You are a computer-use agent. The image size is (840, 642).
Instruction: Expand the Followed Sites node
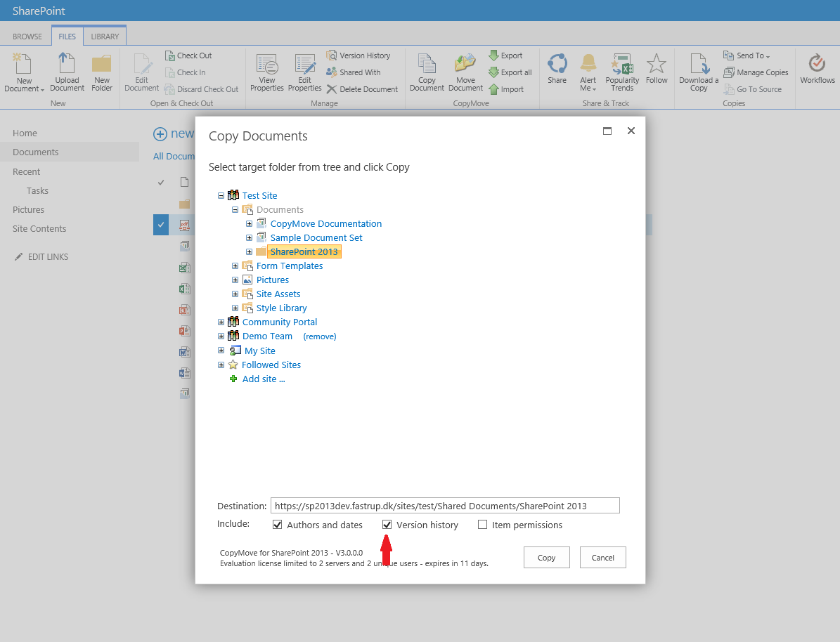[221, 365]
